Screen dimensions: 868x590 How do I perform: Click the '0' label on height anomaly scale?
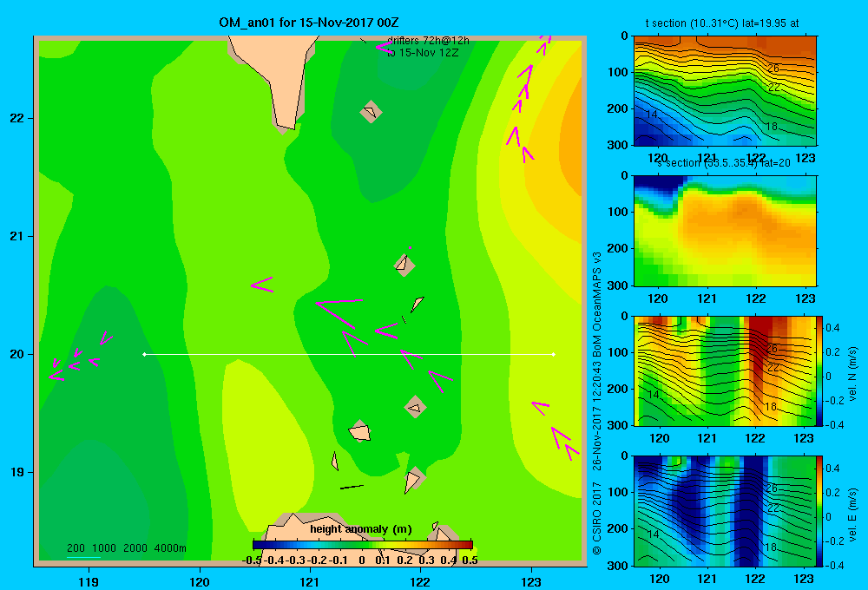(361, 560)
